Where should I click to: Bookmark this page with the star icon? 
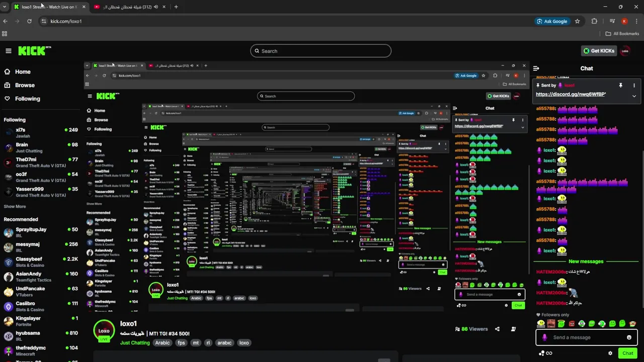click(577, 21)
